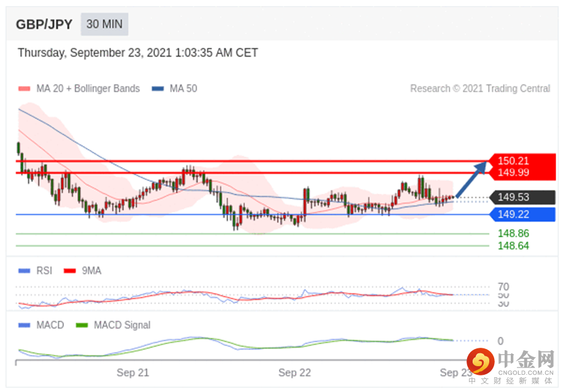Click the 'RSI' legend label
This screenshot has height=392, width=563.
tap(44, 271)
